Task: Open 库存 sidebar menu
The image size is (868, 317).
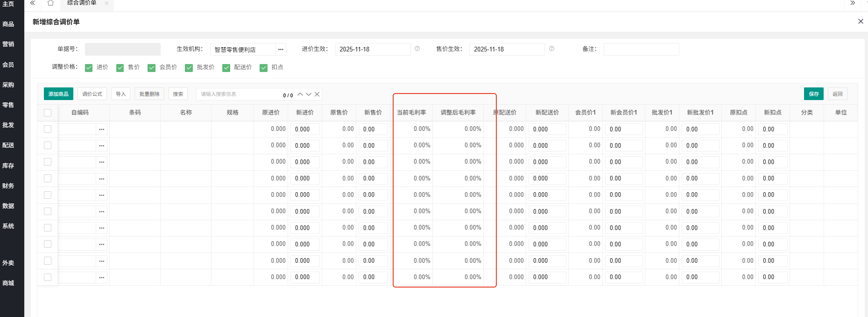Action: (8, 166)
